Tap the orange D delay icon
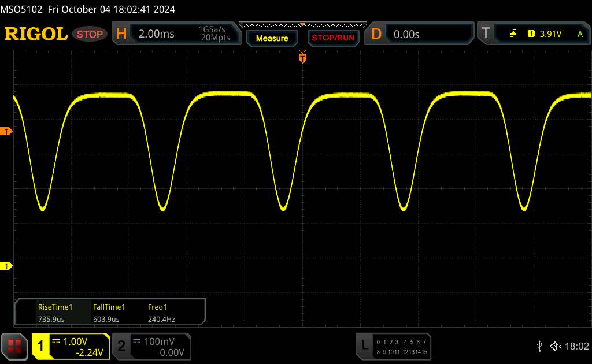The width and height of the screenshot is (592, 364). [x=376, y=34]
